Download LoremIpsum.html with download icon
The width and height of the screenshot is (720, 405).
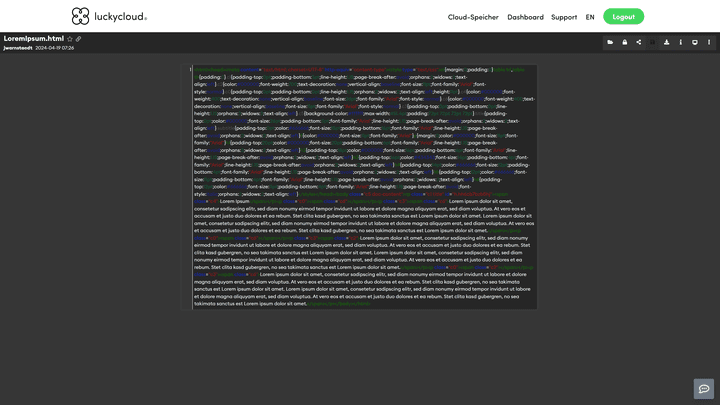coord(667,42)
